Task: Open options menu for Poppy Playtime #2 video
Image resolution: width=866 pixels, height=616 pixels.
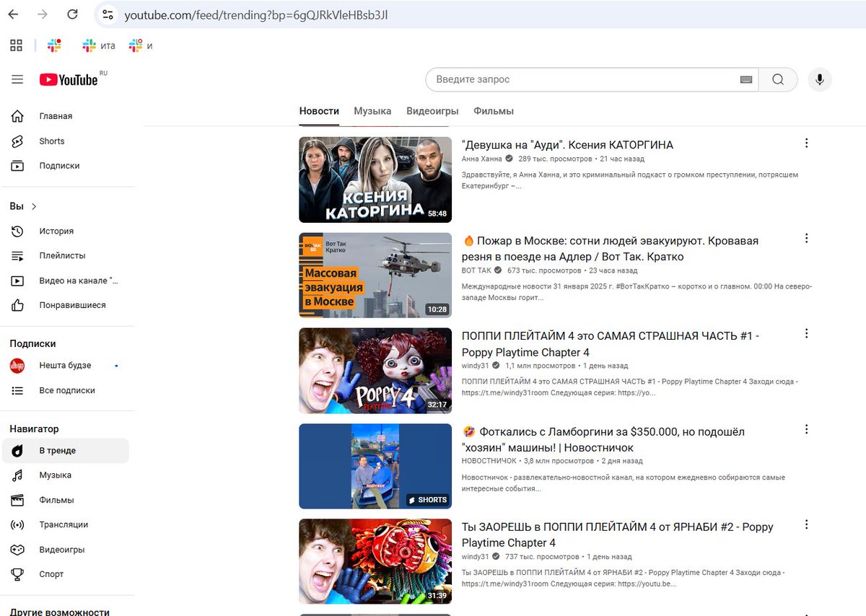Action: pyautogui.click(x=807, y=524)
